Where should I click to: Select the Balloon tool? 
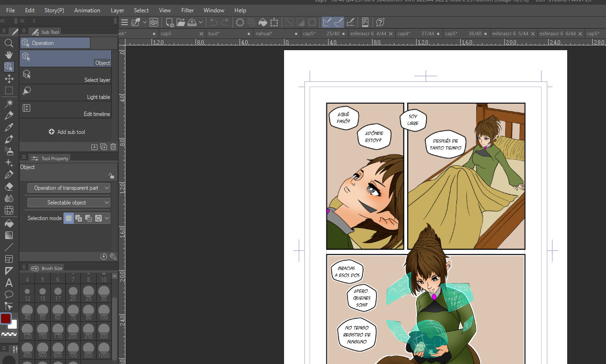[9, 294]
